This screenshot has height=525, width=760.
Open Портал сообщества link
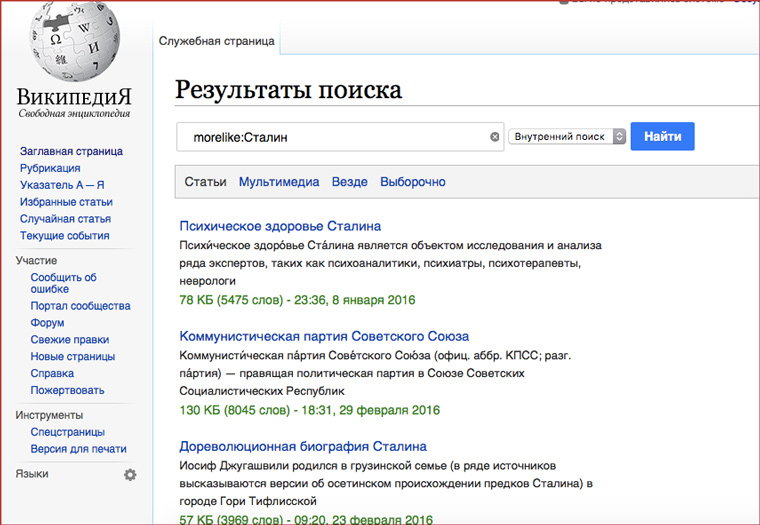[x=80, y=306]
